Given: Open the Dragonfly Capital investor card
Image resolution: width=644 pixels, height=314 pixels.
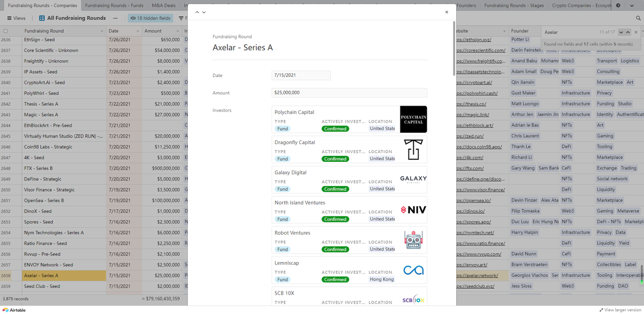Looking at the screenshot, I should [x=349, y=149].
